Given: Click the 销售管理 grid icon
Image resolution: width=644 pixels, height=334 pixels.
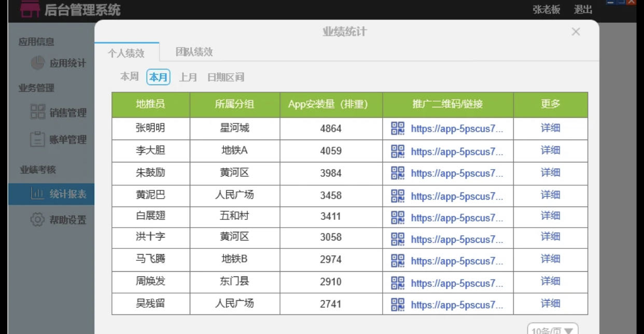Looking at the screenshot, I should point(37,112).
